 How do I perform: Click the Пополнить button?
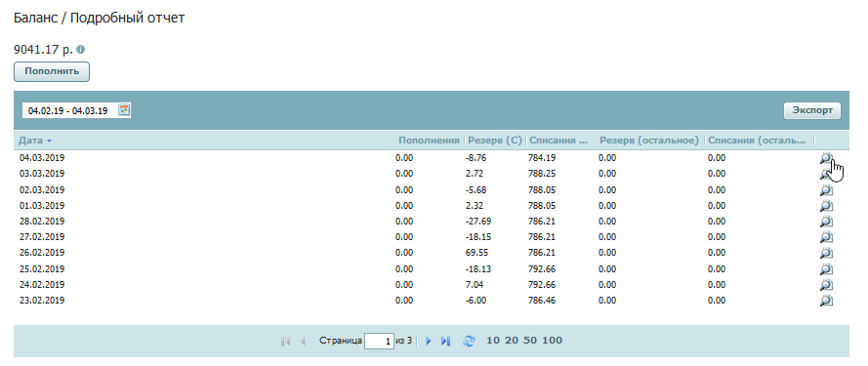point(52,71)
